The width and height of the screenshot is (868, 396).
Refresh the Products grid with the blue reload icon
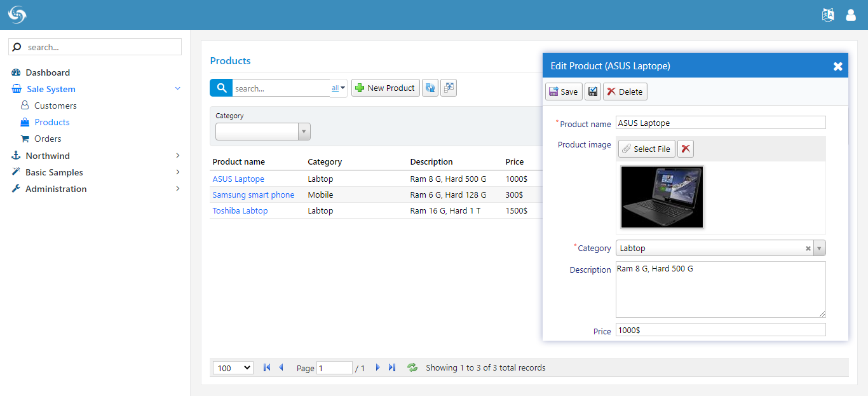[x=430, y=88]
